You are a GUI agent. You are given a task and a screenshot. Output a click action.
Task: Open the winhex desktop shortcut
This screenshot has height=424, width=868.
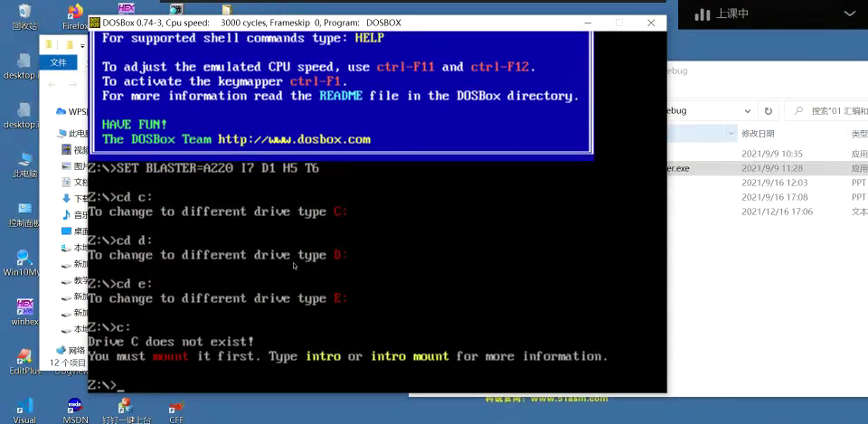tap(24, 313)
